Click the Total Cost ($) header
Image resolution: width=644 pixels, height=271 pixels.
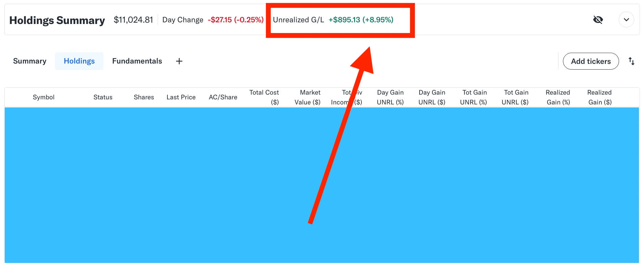pos(264,97)
